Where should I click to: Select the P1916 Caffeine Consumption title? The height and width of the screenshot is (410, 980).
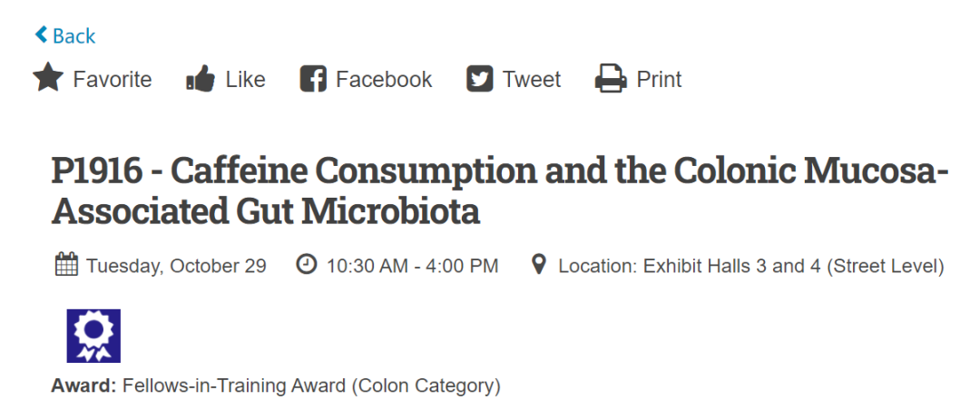(x=499, y=190)
